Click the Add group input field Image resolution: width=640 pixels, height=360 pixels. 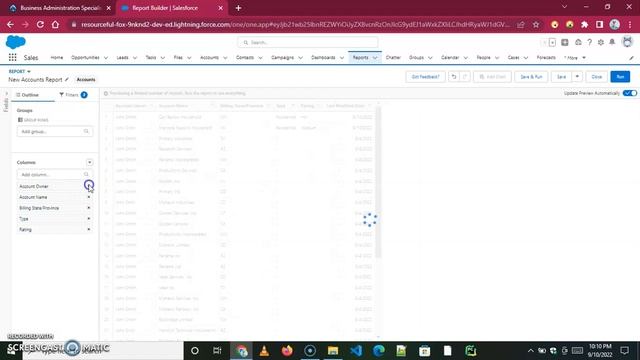pyautogui.click(x=55, y=131)
